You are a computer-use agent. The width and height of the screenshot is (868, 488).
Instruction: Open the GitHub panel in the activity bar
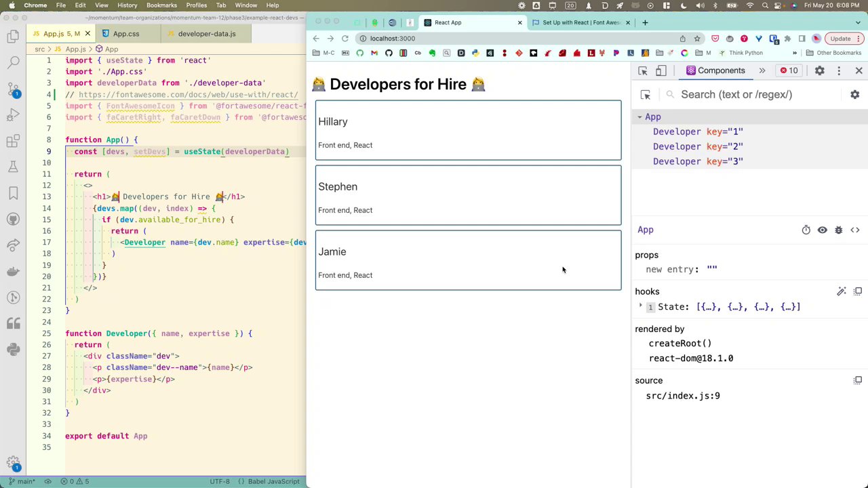pos(13,220)
